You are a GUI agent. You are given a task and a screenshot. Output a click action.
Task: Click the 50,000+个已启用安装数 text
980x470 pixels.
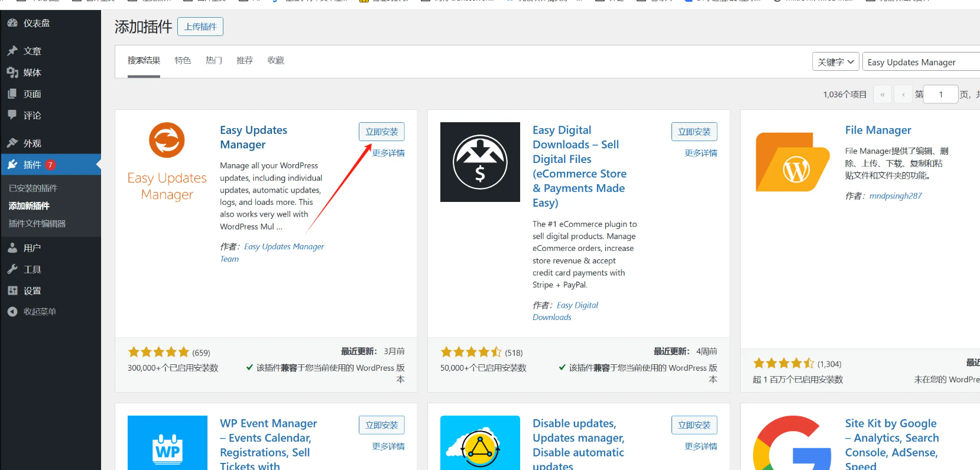point(483,368)
